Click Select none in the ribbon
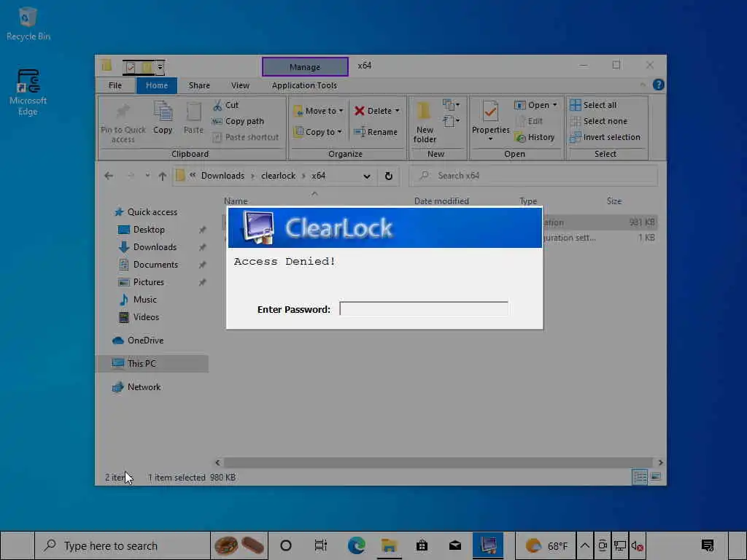 pos(599,121)
